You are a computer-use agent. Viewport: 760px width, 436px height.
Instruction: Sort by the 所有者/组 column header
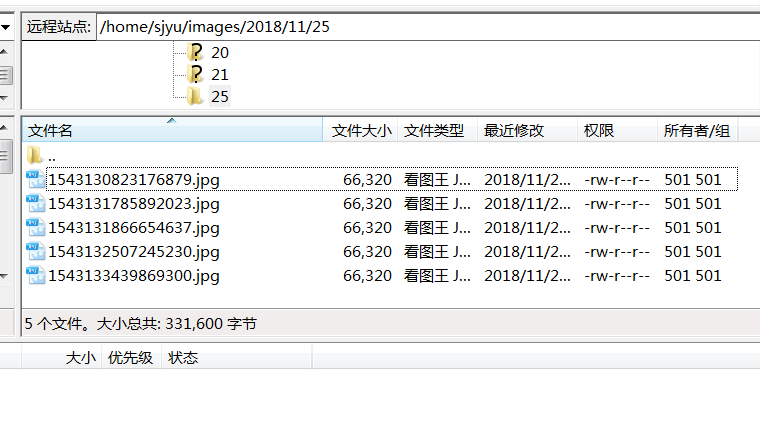click(697, 130)
